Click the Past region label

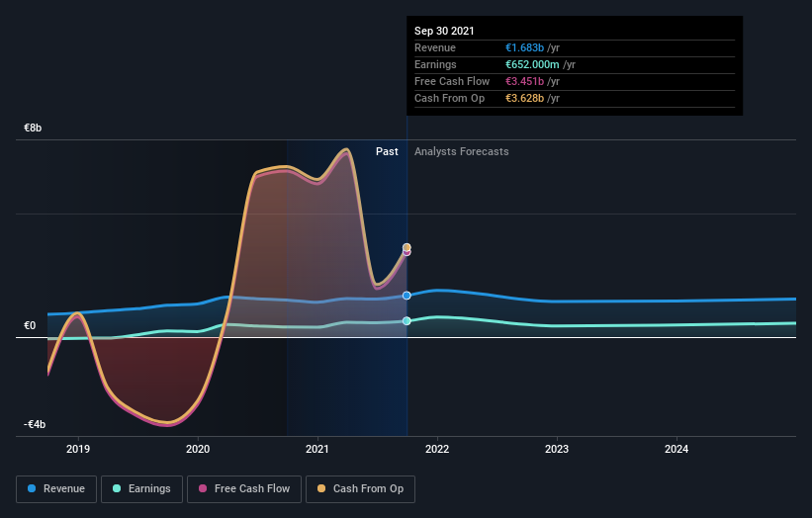tap(387, 151)
